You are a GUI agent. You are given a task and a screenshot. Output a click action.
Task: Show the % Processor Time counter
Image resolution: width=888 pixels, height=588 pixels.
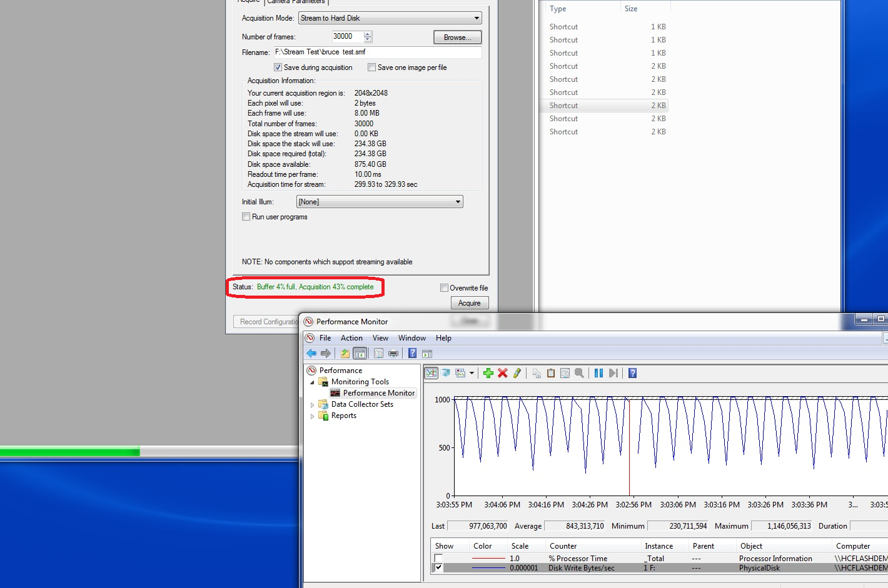pyautogui.click(x=438, y=559)
